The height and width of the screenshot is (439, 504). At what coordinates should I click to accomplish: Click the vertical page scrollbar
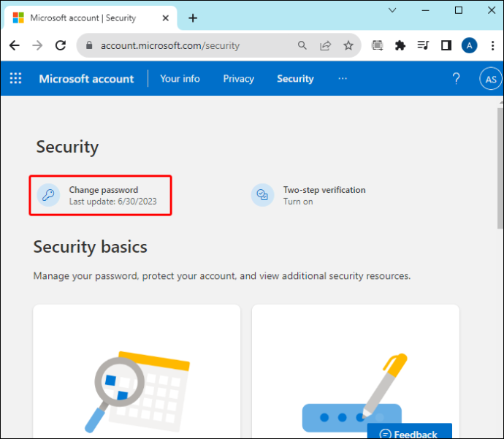pos(500,168)
